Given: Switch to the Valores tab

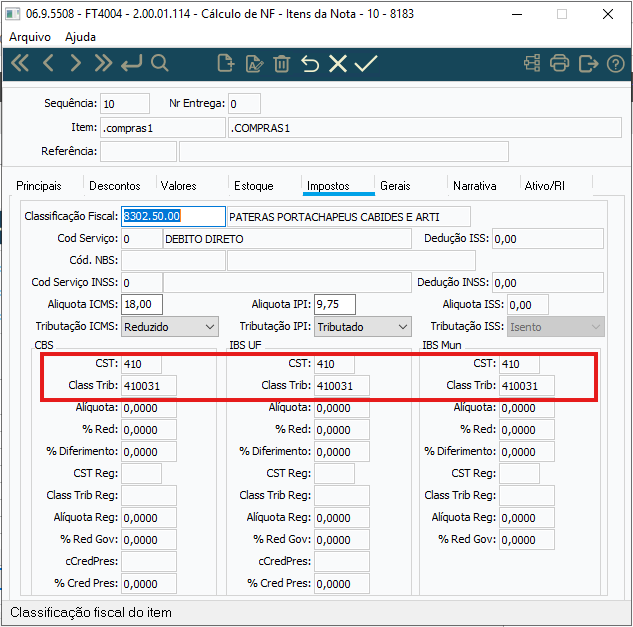Looking at the screenshot, I should (x=178, y=186).
